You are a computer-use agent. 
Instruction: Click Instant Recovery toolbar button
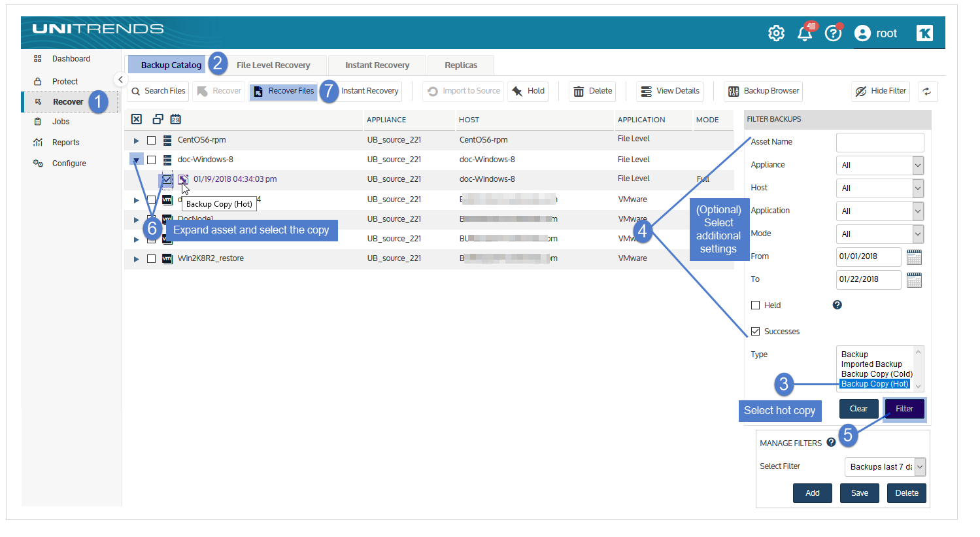point(369,91)
